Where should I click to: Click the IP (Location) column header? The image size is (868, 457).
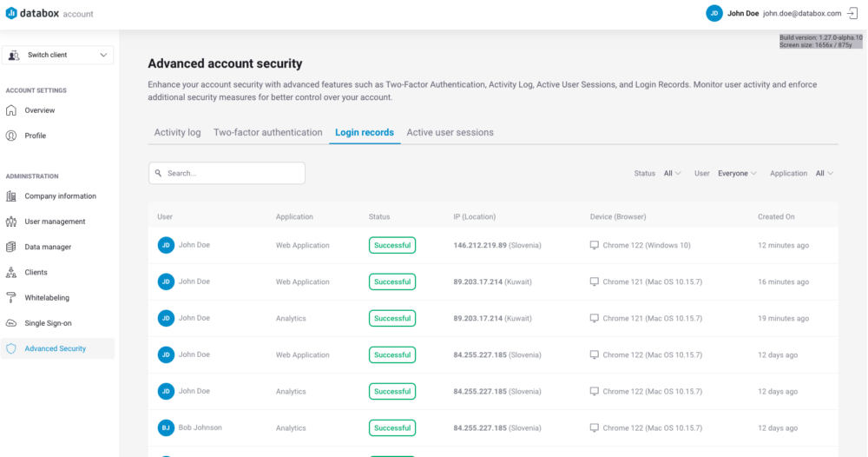475,216
